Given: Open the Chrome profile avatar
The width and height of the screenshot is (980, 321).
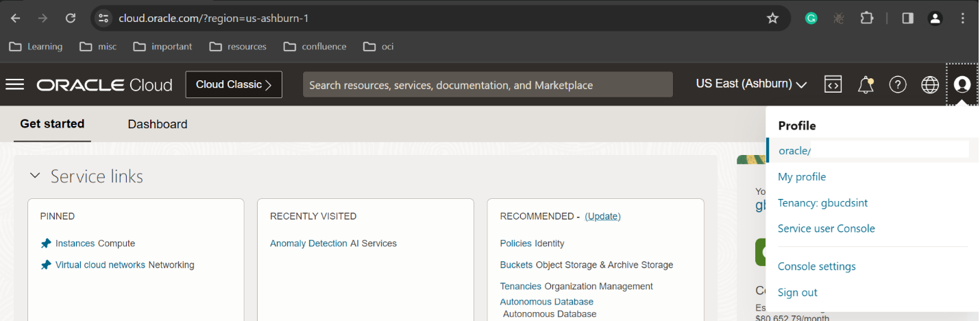Looking at the screenshot, I should pyautogui.click(x=935, y=19).
